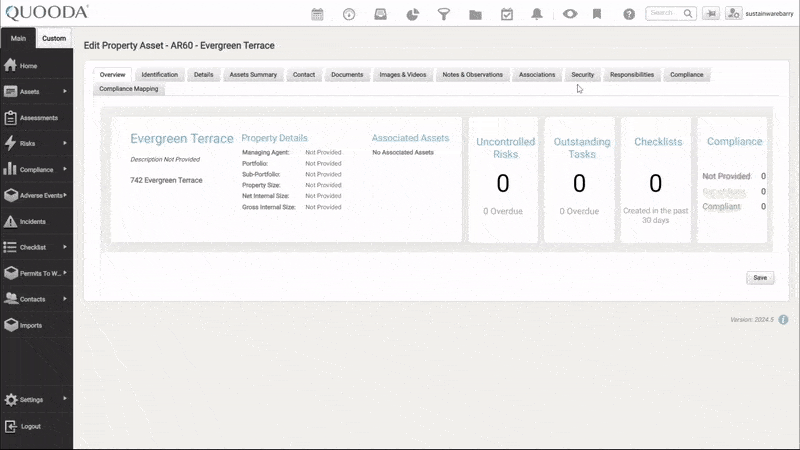Open Compliance in sidebar
Screen dimensions: 800x450
point(36,169)
